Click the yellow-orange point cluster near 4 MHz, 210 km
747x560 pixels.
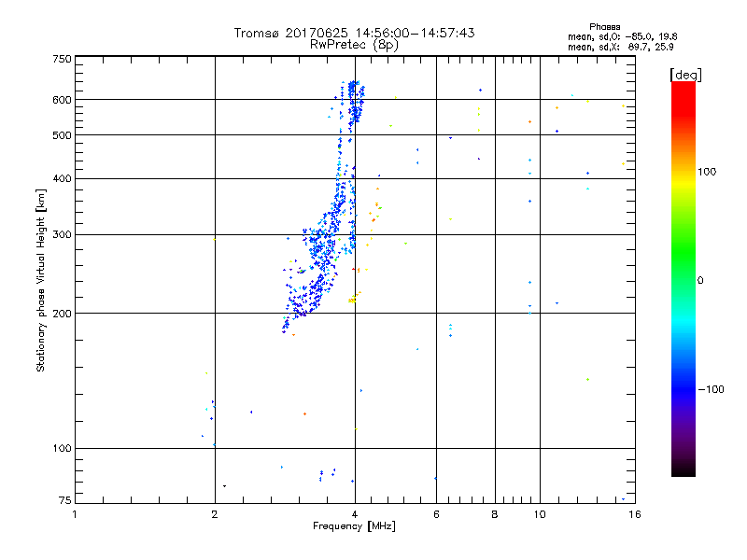coord(354,298)
